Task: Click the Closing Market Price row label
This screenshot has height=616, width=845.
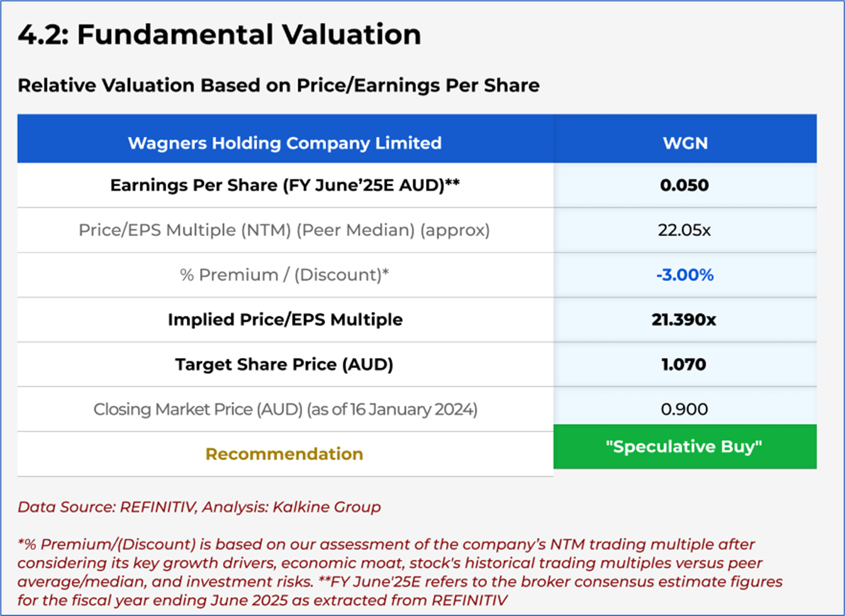Action: click(285, 410)
